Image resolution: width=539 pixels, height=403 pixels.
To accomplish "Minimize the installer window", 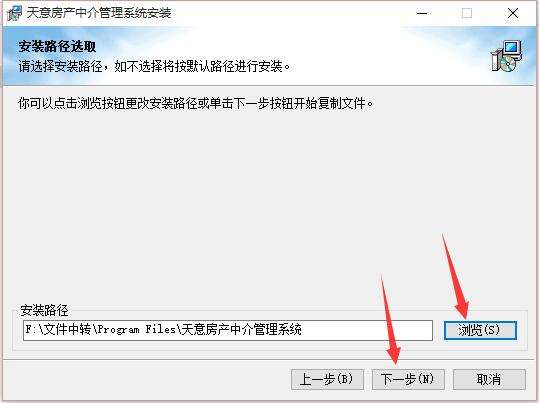I will pos(422,13).
